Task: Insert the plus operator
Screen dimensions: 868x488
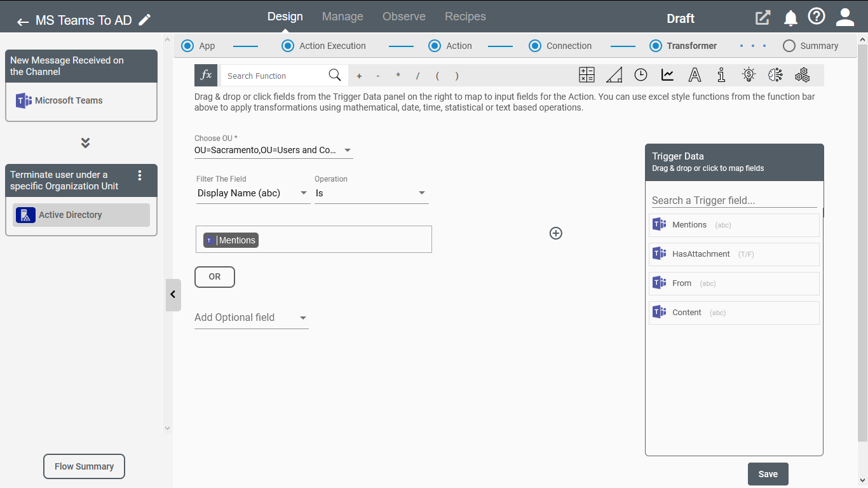Action: 359,76
